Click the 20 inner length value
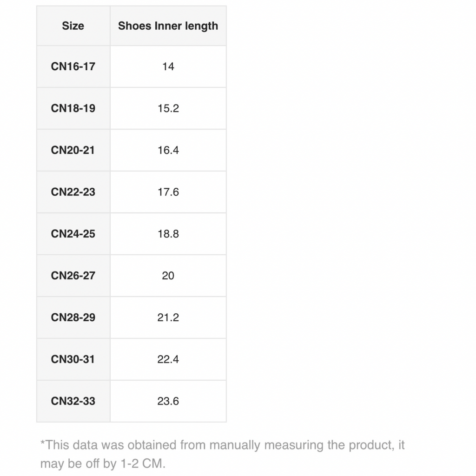The image size is (476, 476). coord(168,276)
